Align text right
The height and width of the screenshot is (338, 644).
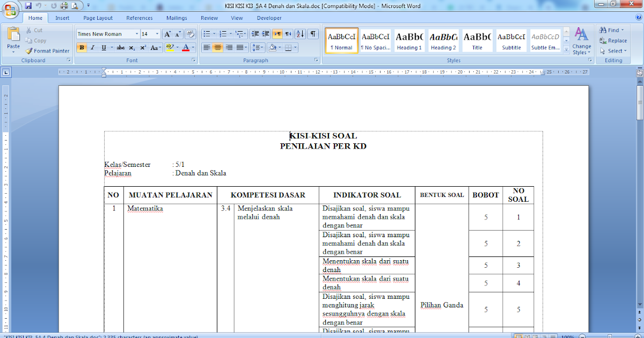coord(229,48)
